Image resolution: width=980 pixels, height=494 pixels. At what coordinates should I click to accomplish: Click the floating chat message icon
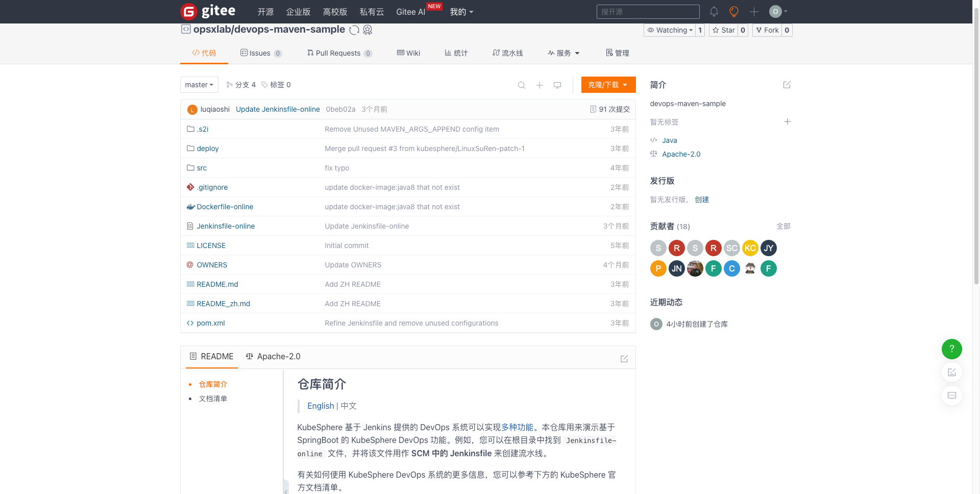(x=952, y=396)
